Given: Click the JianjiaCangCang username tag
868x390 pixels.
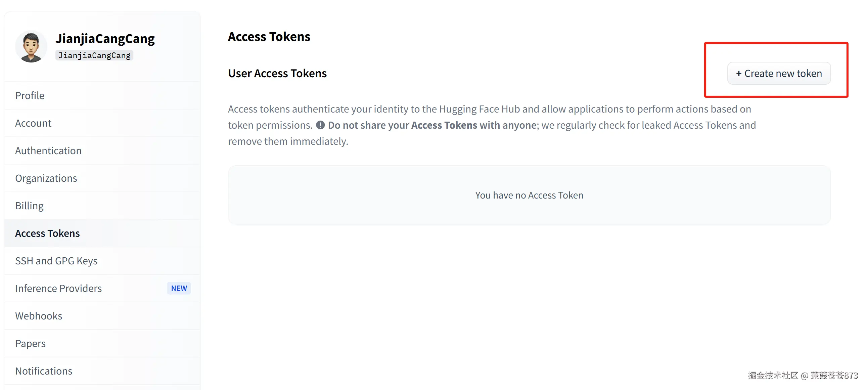Looking at the screenshot, I should pyautogui.click(x=94, y=56).
